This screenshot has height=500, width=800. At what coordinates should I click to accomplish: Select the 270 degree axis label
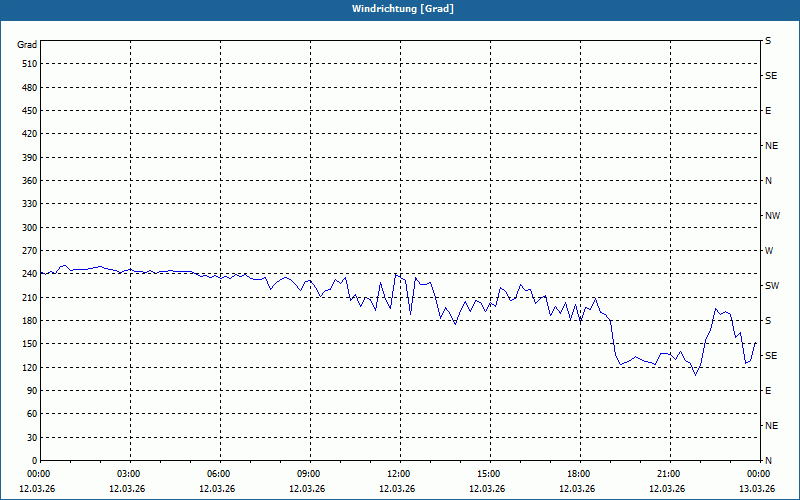point(30,251)
